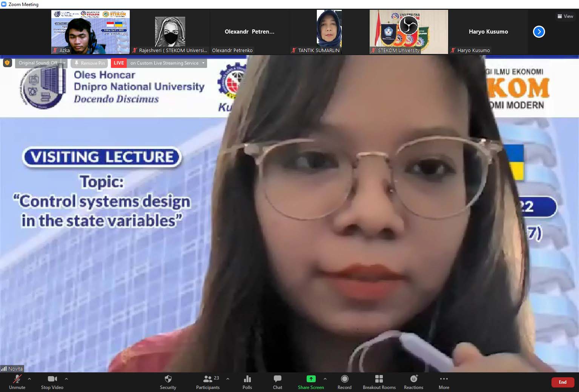
Task: Open the Chat panel
Action: 278,382
